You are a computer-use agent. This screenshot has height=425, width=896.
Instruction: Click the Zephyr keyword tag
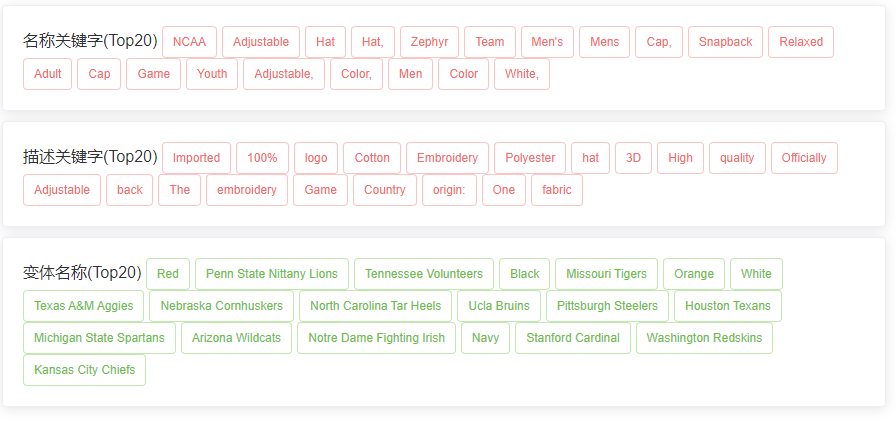coord(429,42)
